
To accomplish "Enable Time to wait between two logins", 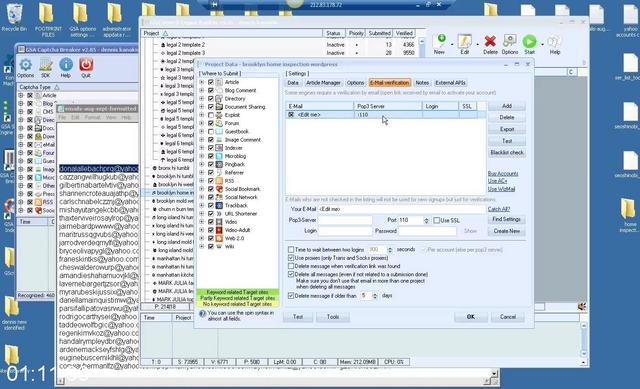I will pyautogui.click(x=291, y=249).
